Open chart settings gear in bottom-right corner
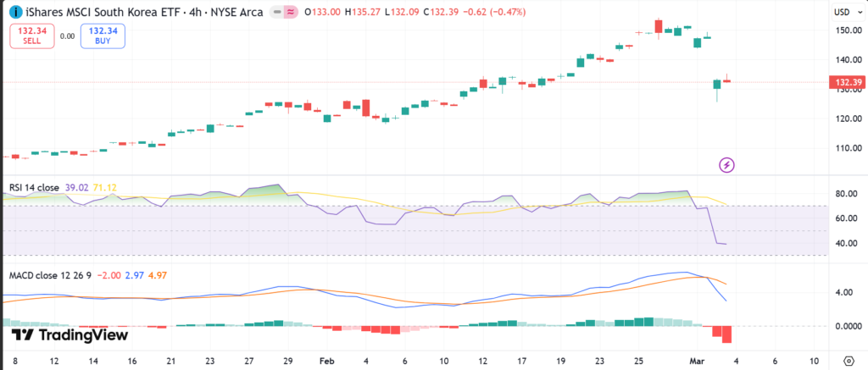The width and height of the screenshot is (868, 370). coord(849,359)
